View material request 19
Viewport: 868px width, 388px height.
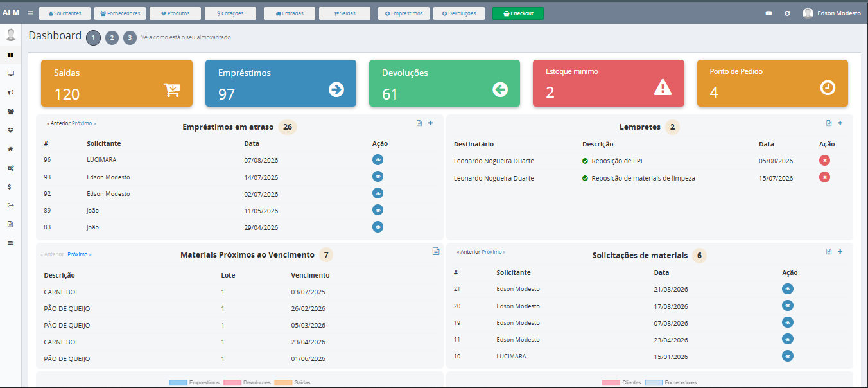pos(788,322)
